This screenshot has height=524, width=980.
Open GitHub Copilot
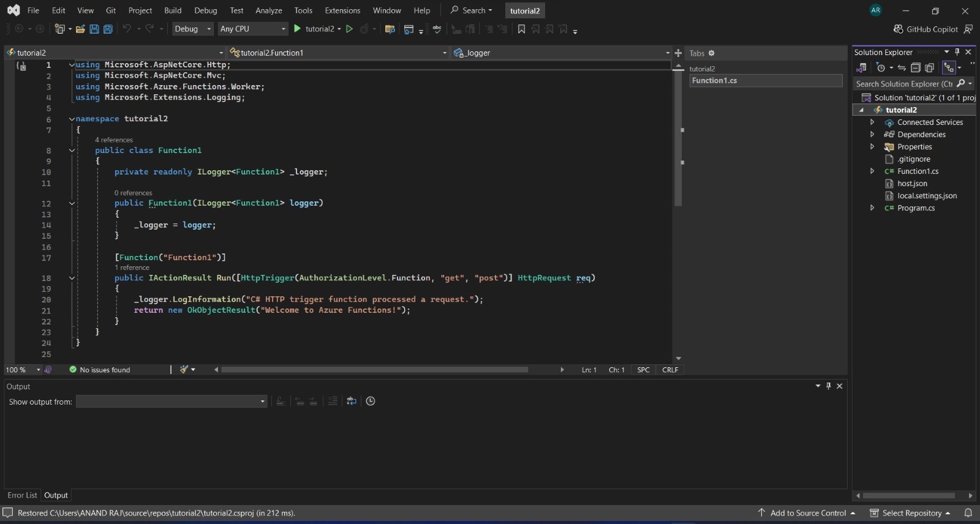click(925, 29)
